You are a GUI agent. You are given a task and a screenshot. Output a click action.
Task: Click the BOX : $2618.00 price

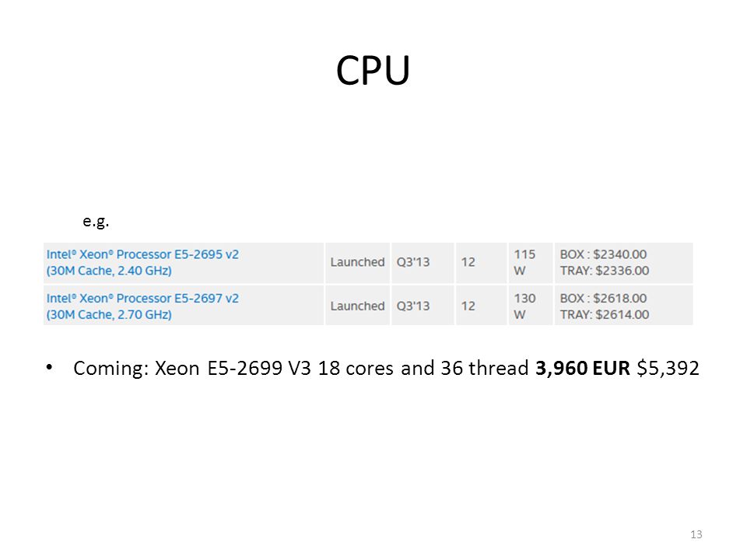click(603, 298)
